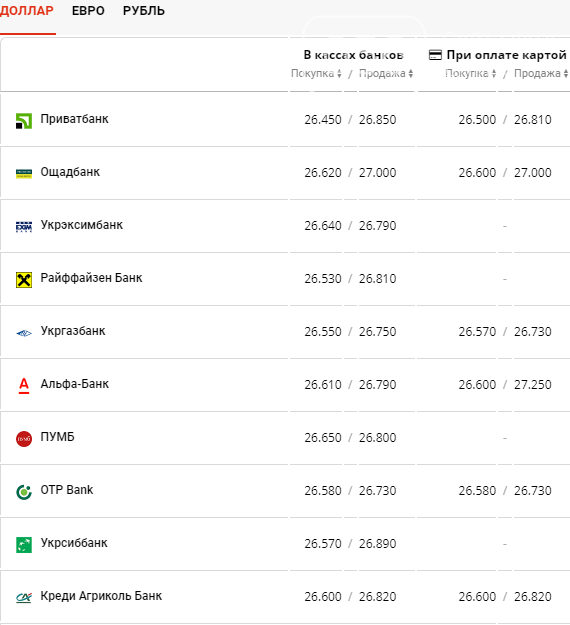Click the Креди Агриколь Банк logo
The width and height of the screenshot is (570, 625).
coord(24,597)
